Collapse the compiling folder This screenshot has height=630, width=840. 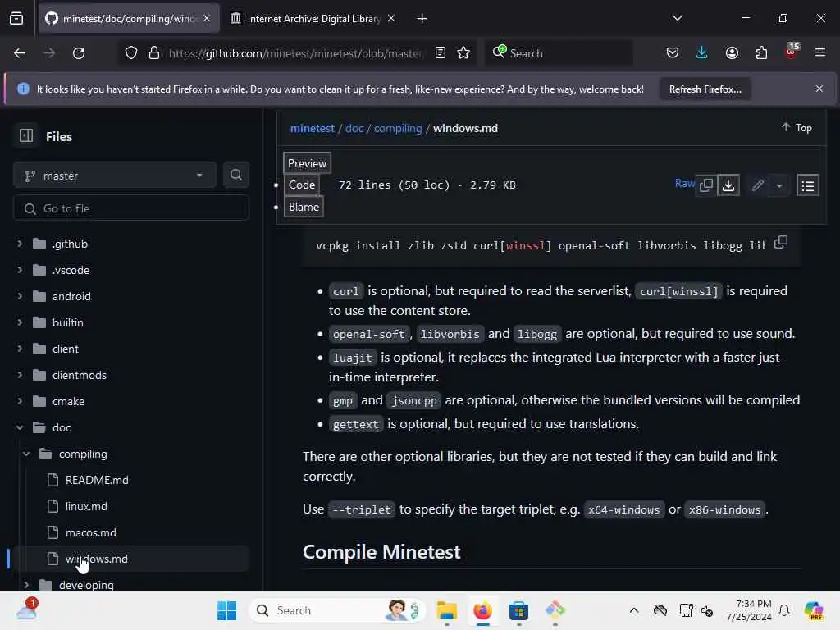(x=26, y=454)
